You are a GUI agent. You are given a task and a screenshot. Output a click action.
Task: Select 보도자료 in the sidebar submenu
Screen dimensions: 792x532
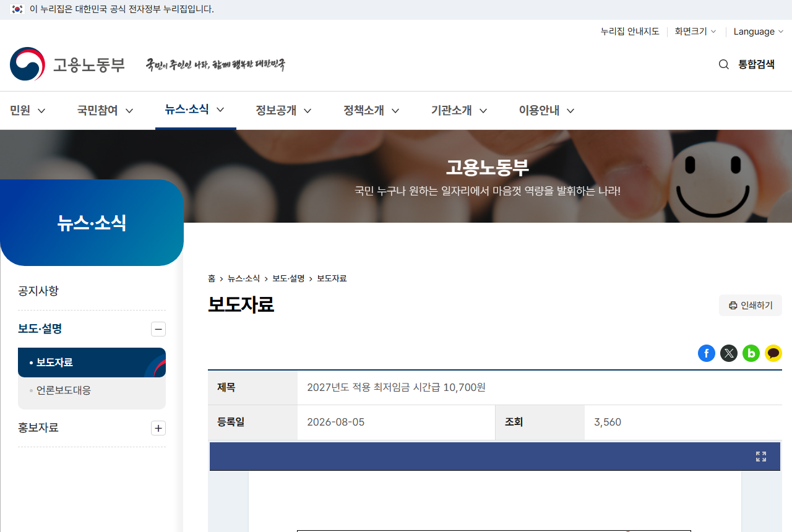point(92,363)
